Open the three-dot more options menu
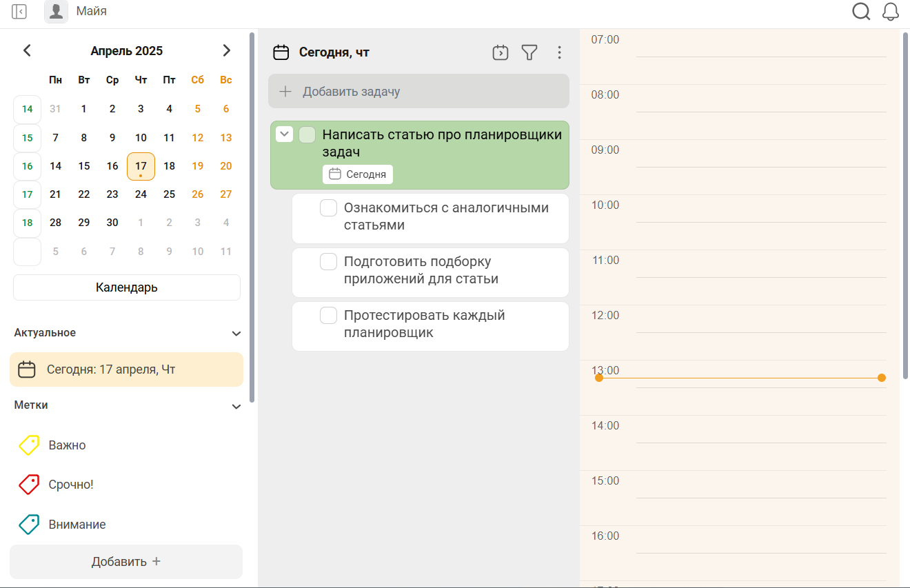 [559, 52]
